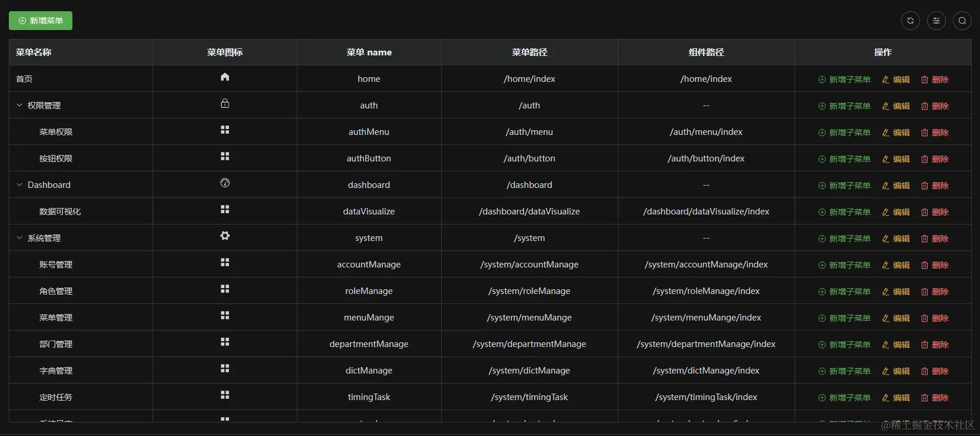The width and height of the screenshot is (980, 436).
Task: Select the /system/roleManage path cell
Action: click(x=529, y=291)
